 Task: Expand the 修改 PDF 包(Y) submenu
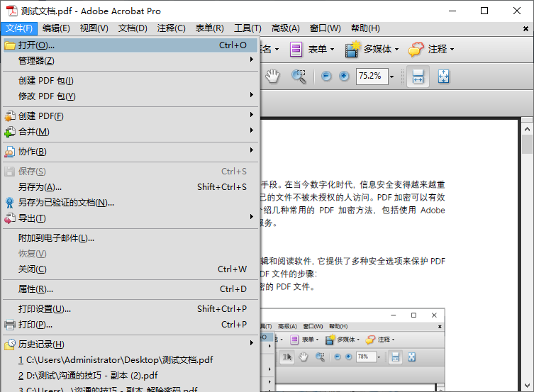[130, 96]
